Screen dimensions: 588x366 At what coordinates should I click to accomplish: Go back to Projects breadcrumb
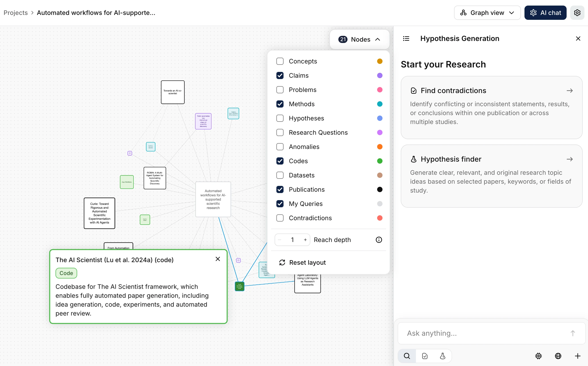point(16,13)
